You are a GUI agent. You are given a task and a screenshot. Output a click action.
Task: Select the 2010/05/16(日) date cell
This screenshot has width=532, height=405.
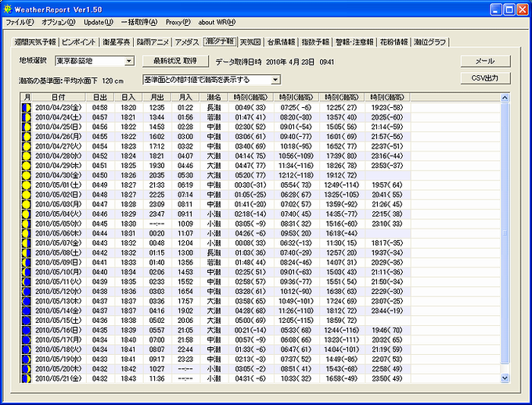click(x=59, y=330)
